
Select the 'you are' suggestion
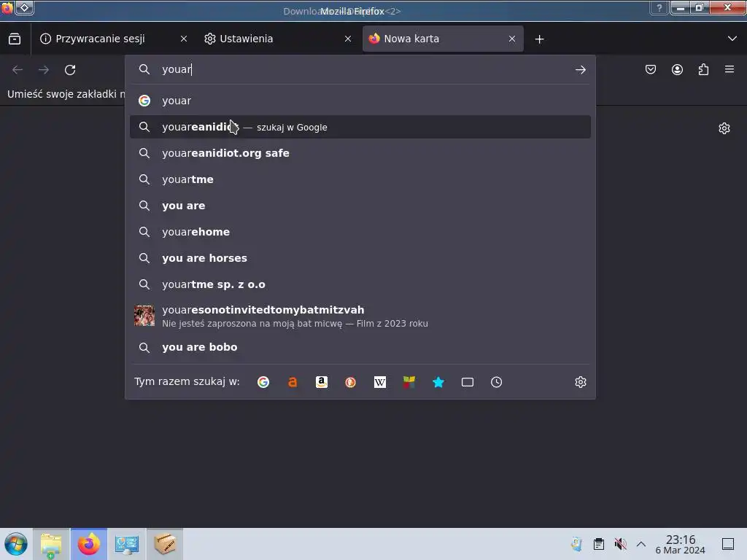[360, 206]
